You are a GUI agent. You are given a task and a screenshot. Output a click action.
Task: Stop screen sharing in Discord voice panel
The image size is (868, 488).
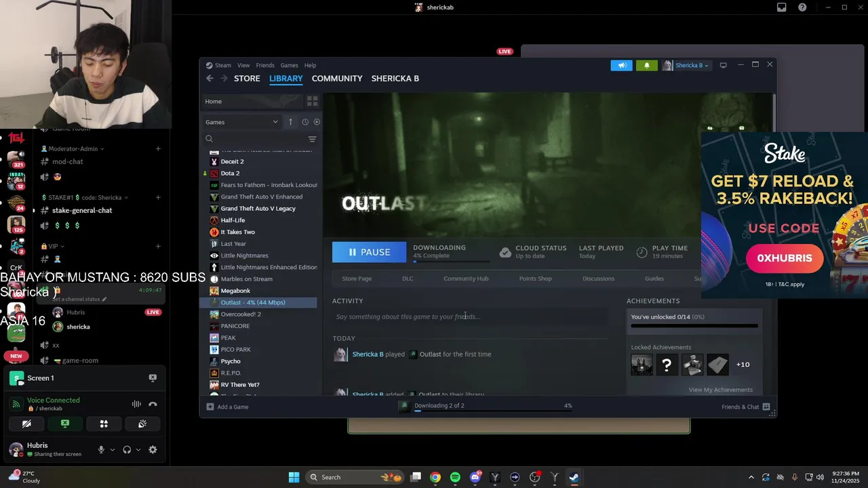(x=65, y=424)
